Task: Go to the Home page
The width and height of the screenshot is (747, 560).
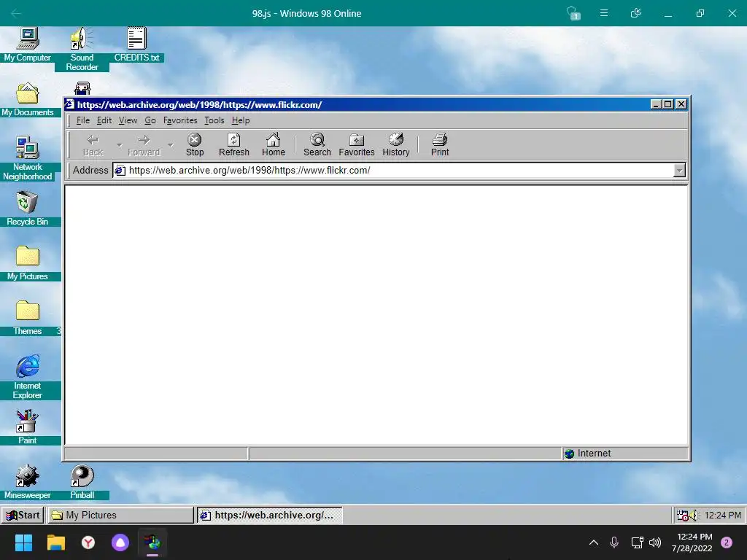Action: [274, 145]
